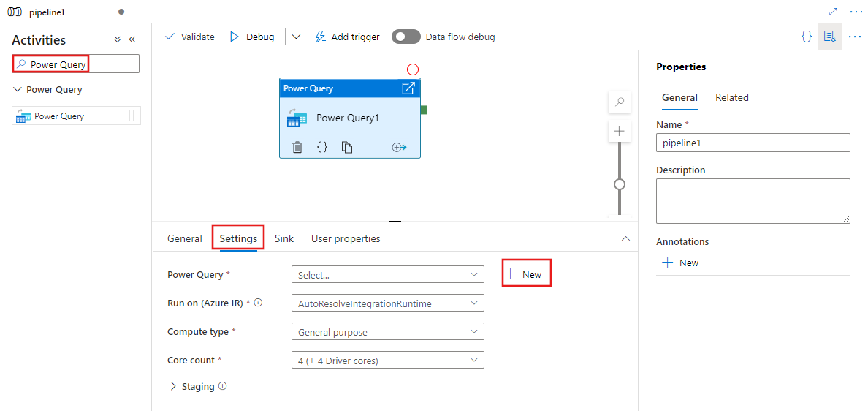Image resolution: width=868 pixels, height=411 pixels.
Task: Click the Power Query icon in the activity list
Action: tap(23, 116)
